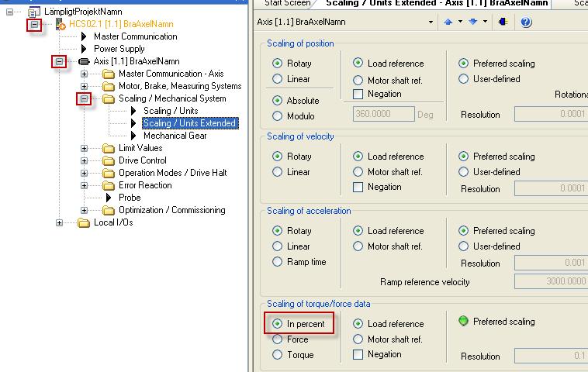Screen dimensions: 588x372
Task: Click the blue down arrow navigation icon
Action: pos(473,22)
